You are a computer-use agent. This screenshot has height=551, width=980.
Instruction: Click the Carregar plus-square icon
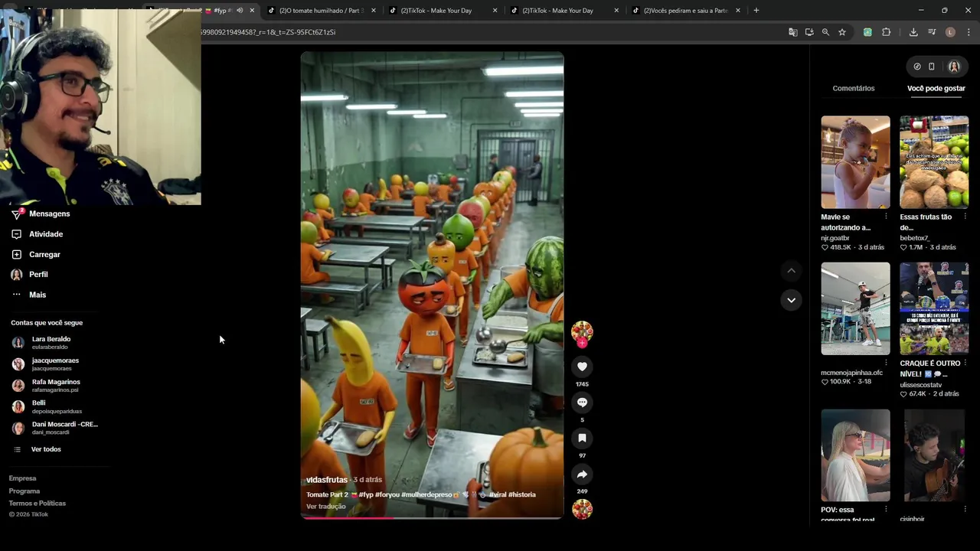(x=17, y=254)
